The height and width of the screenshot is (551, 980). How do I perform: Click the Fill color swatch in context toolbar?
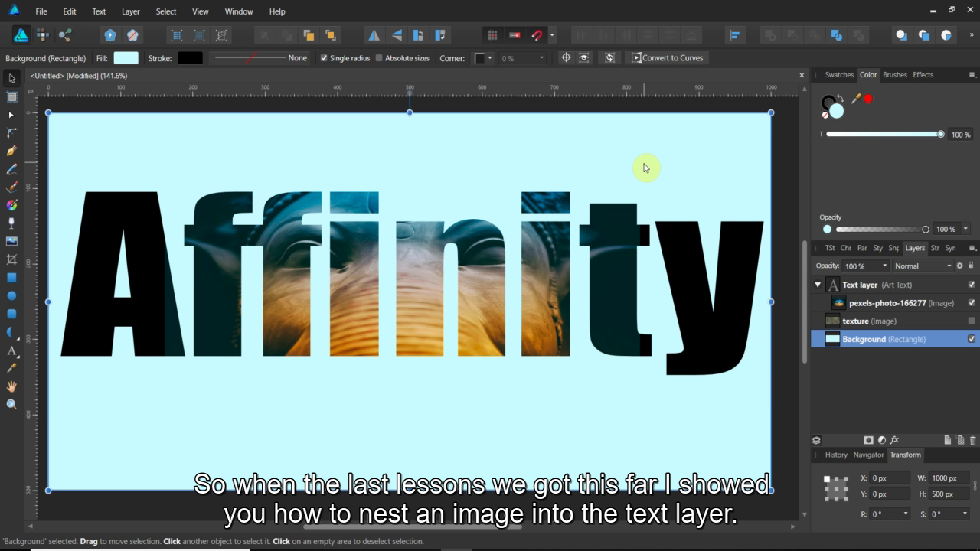tap(126, 58)
